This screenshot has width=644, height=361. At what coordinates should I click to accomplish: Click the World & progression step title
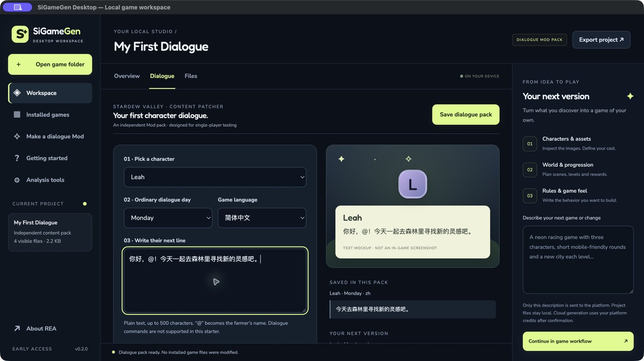click(568, 165)
